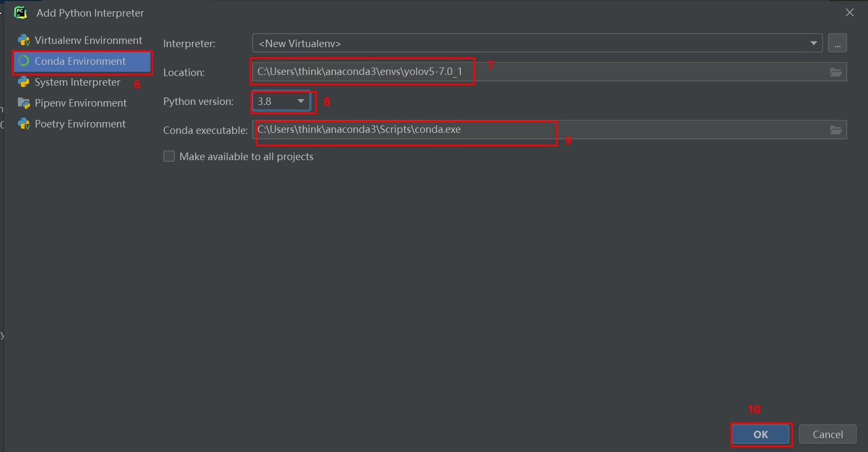Viewport: 868px width, 452px height.
Task: Open the Python version dropdown
Action: (281, 101)
